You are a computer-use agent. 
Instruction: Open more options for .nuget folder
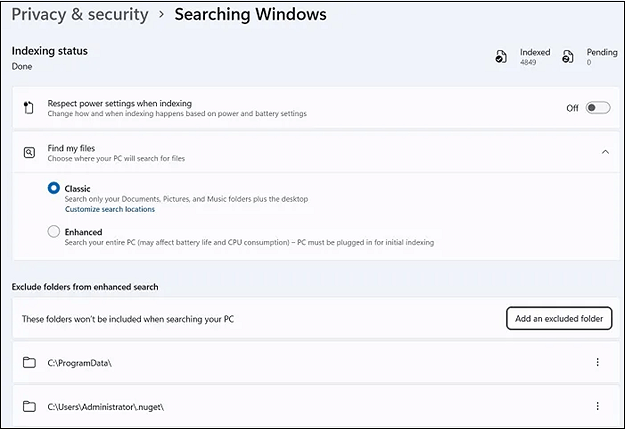coord(597,406)
